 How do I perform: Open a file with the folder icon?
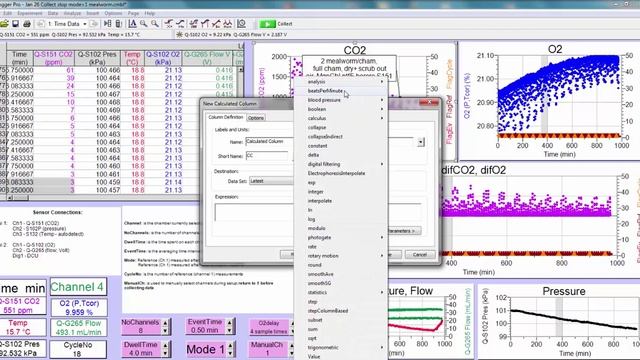4,24
